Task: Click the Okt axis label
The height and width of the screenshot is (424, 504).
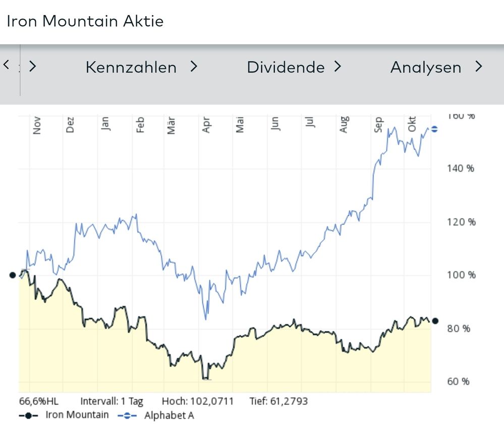Action: point(412,124)
